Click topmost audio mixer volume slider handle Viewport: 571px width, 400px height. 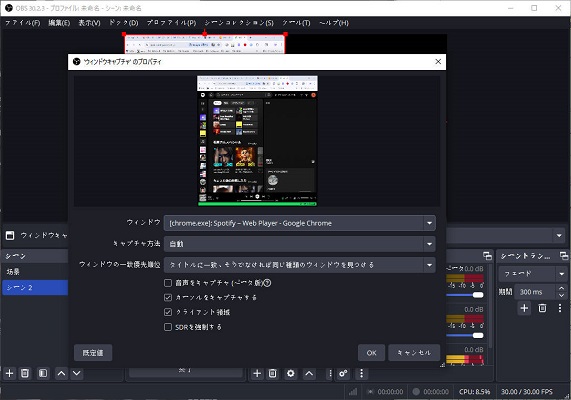(x=478, y=295)
